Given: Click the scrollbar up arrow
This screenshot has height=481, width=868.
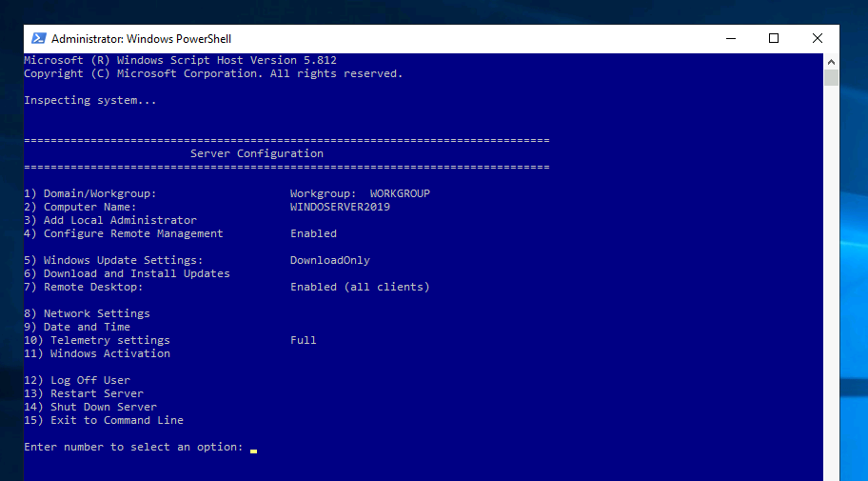Looking at the screenshot, I should point(831,62).
